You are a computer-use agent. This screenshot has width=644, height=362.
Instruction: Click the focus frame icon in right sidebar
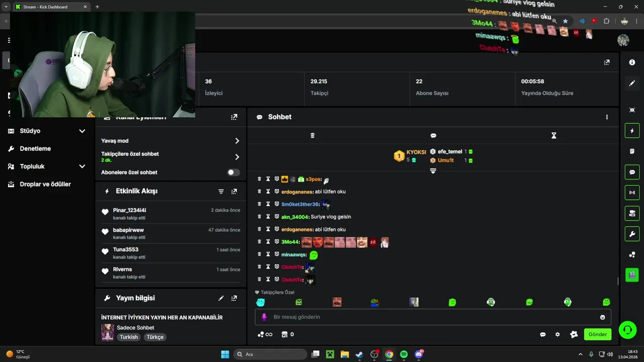click(632, 110)
